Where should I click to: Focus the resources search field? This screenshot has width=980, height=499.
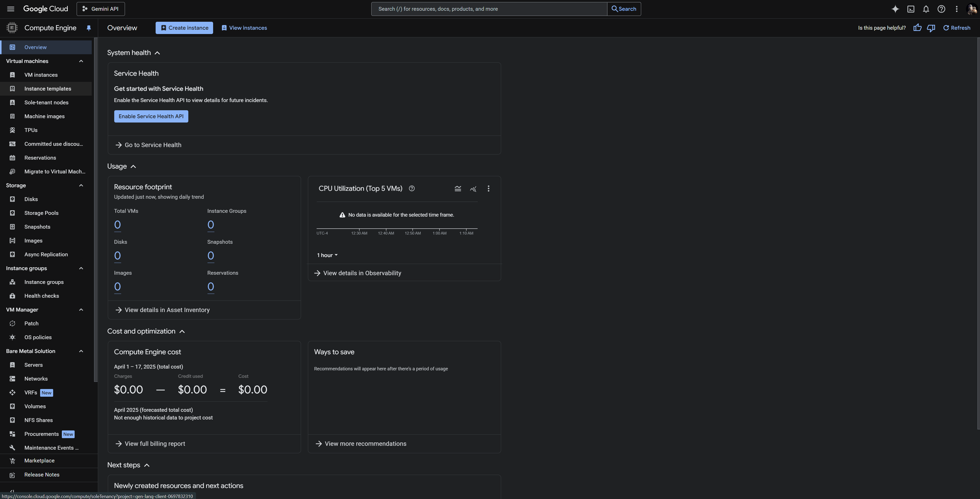pos(489,9)
